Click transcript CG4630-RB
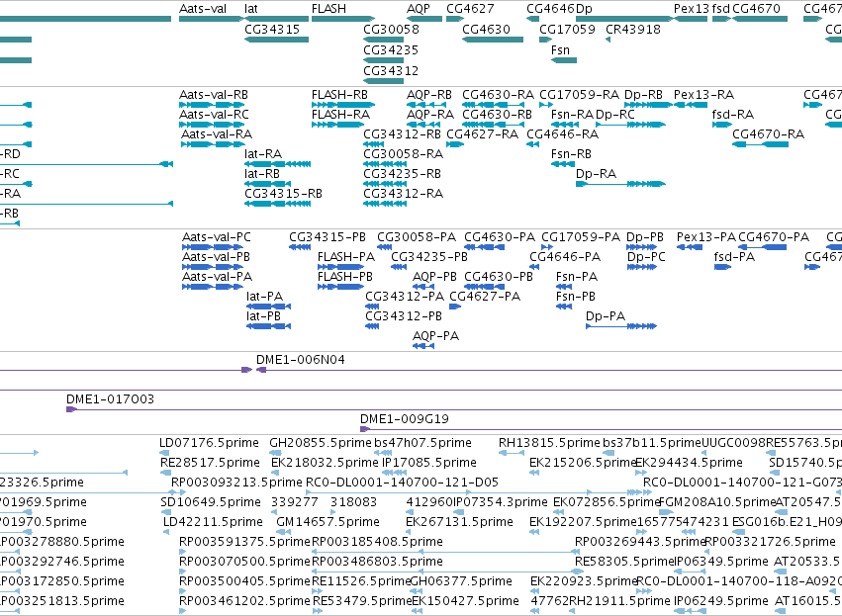The image size is (842, 616). (x=498, y=115)
